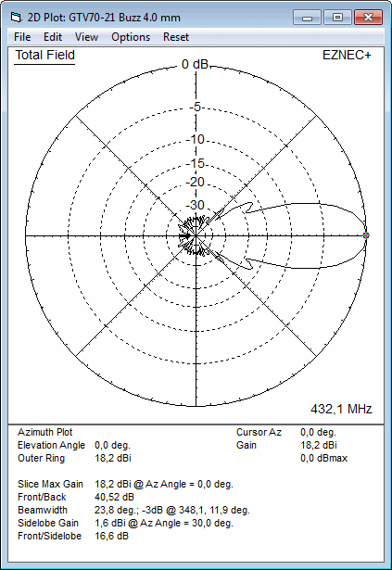This screenshot has height=570, width=392.
Task: Click the 2D Plot window title icon
Action: tap(16, 17)
